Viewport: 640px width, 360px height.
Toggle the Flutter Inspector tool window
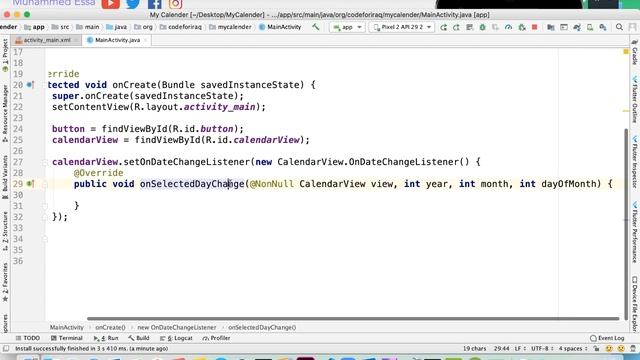(635, 162)
